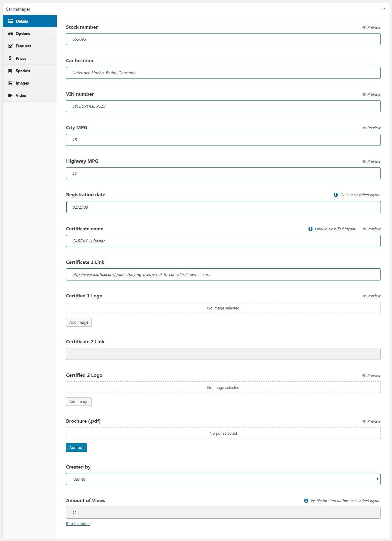Click the Features checkmark icon
The width and height of the screenshot is (392, 541).
11,46
